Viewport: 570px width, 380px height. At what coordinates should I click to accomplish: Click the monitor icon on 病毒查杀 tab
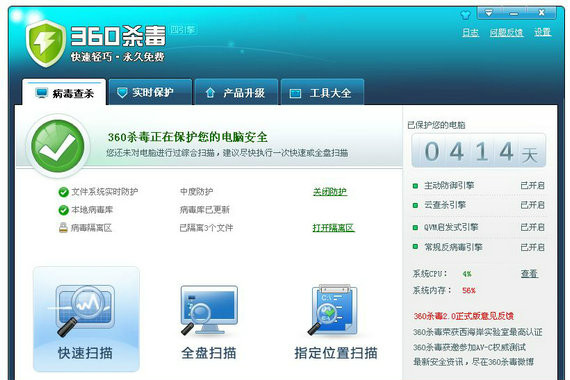coord(41,93)
